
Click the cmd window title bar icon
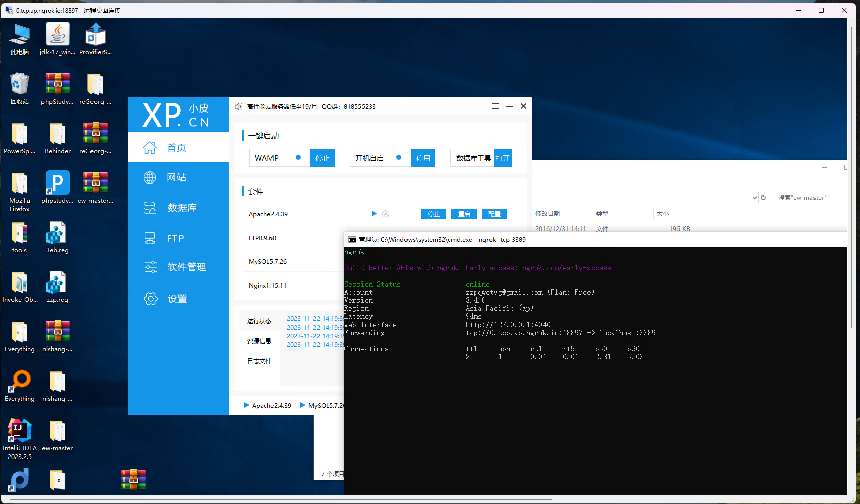[x=352, y=240]
